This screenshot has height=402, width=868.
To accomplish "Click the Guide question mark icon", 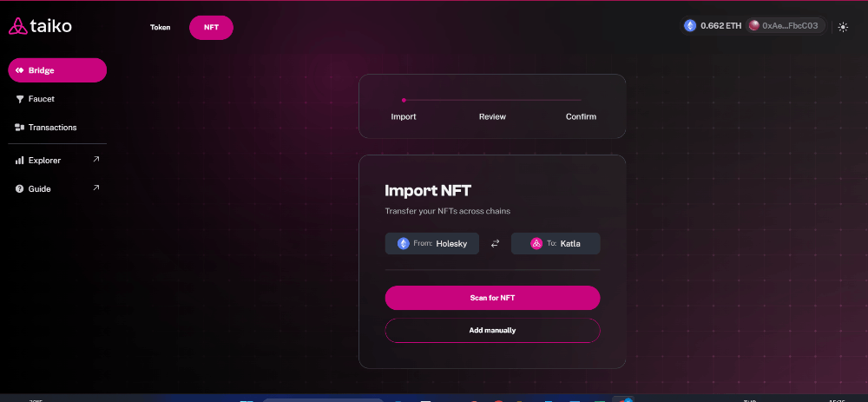I will (19, 189).
